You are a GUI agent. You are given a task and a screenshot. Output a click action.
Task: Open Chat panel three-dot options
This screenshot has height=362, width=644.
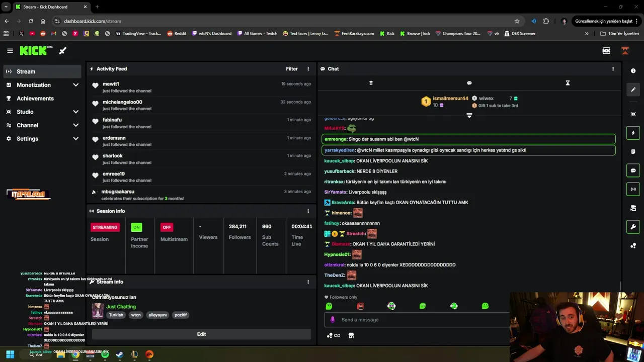point(613,69)
